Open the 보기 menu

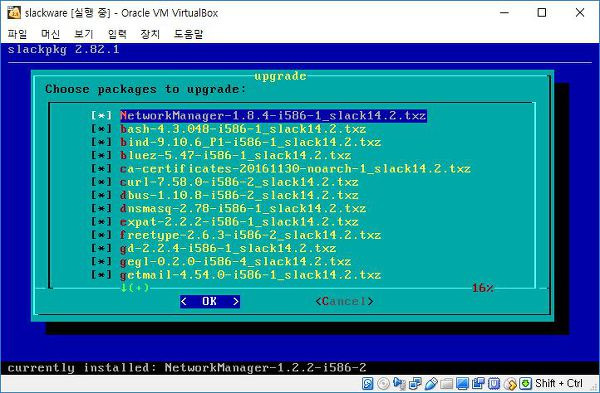[x=84, y=34]
